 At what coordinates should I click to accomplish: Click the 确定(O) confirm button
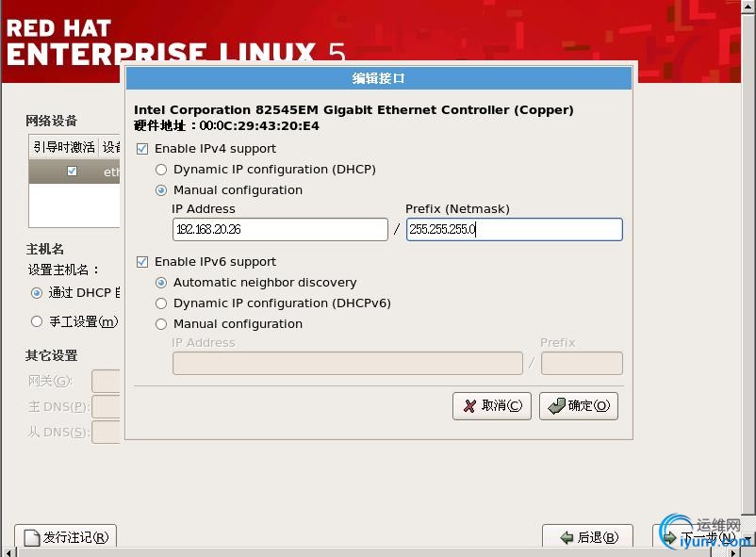point(579,406)
